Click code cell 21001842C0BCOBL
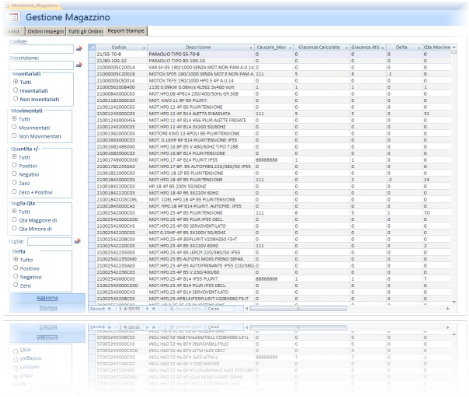This screenshot has height=397, width=469. click(122, 199)
